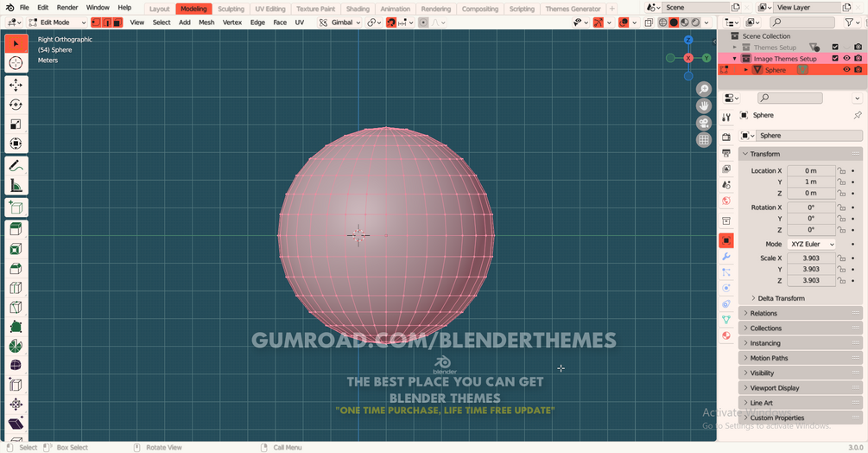Viewport: 868px width, 453px height.
Task: Open the Mesh menu in viewport header
Action: 206,22
